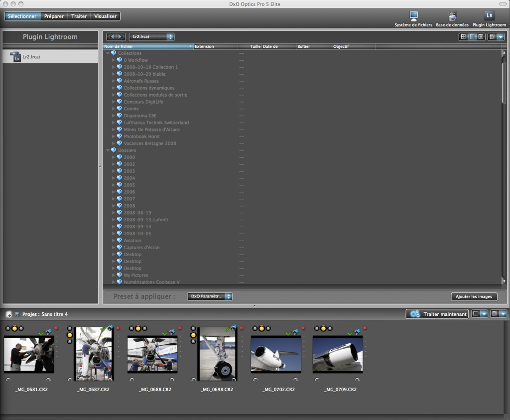This screenshot has width=510, height=420.
Task: Sort by the Nom de fichier column
Action: (x=148, y=46)
